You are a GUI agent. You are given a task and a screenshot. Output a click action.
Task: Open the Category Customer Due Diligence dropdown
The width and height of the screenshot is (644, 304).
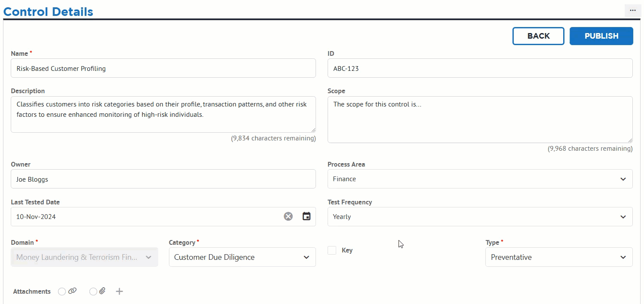242,257
